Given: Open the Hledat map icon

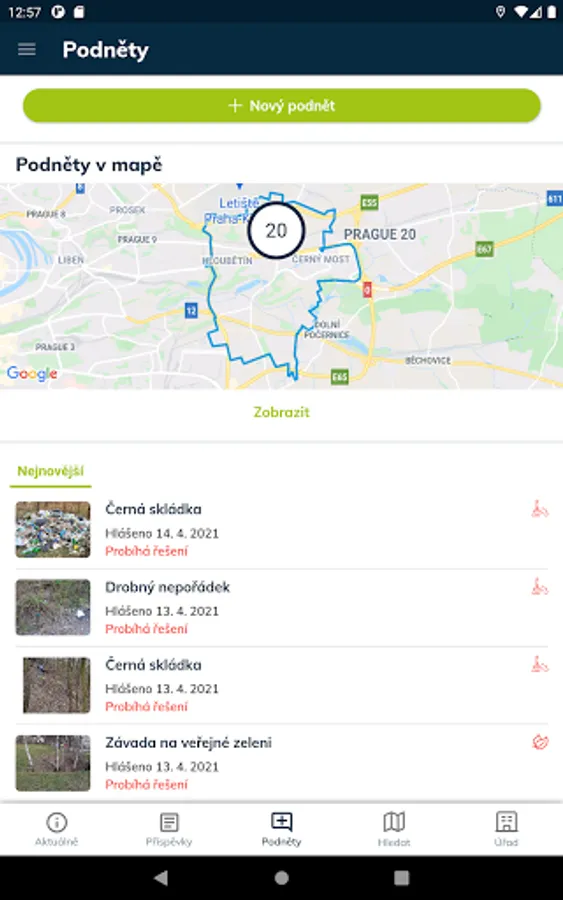Looking at the screenshot, I should point(394,822).
